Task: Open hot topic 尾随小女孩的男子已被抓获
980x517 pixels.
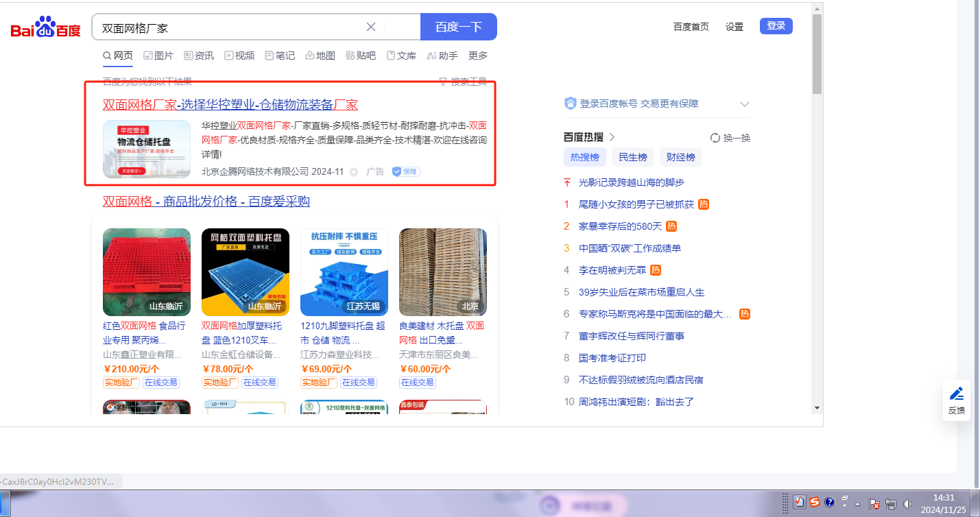Action: (636, 204)
